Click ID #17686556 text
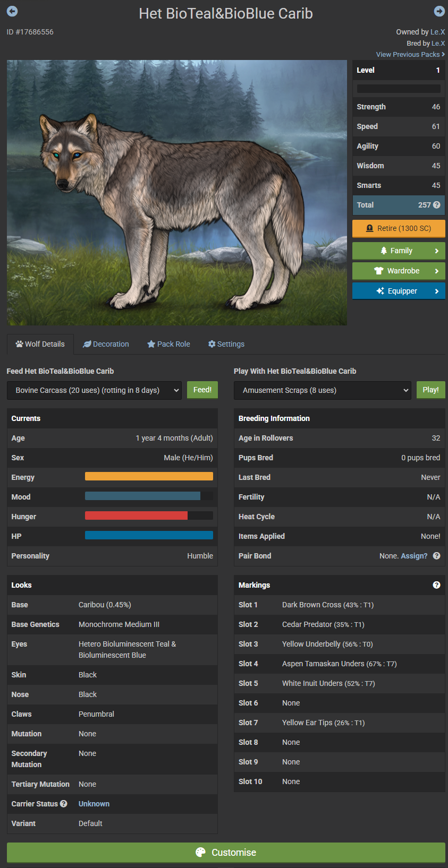The width and height of the screenshot is (448, 868). 30,32
